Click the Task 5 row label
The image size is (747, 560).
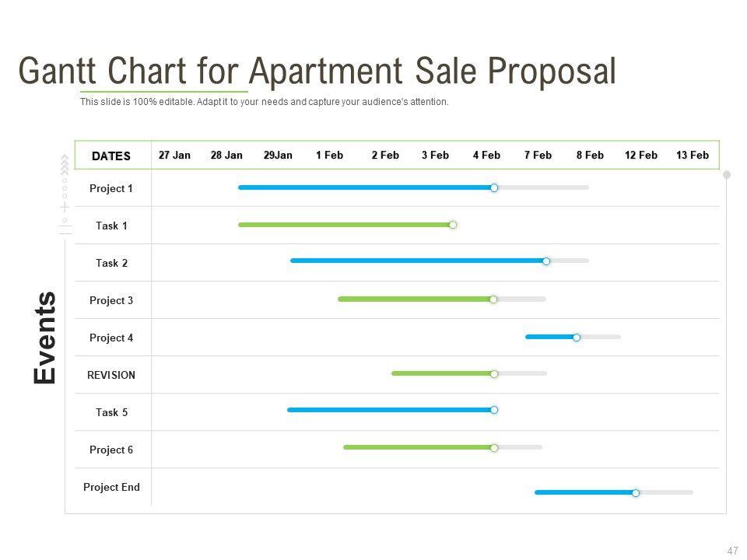(x=111, y=412)
